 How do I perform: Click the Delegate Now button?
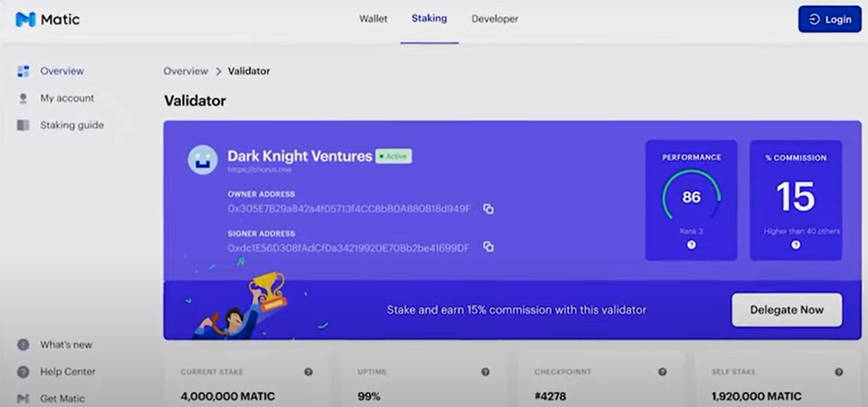coord(787,310)
